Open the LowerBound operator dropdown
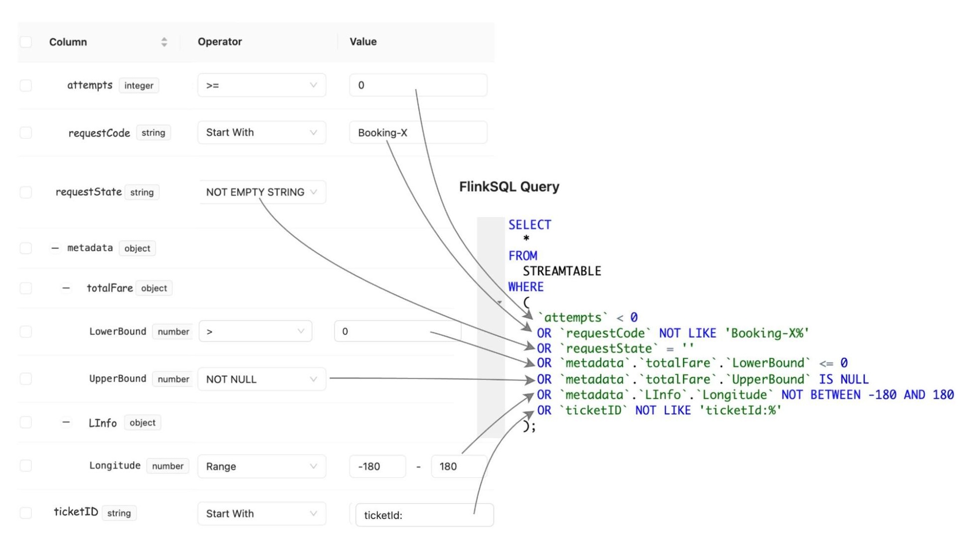 [255, 332]
